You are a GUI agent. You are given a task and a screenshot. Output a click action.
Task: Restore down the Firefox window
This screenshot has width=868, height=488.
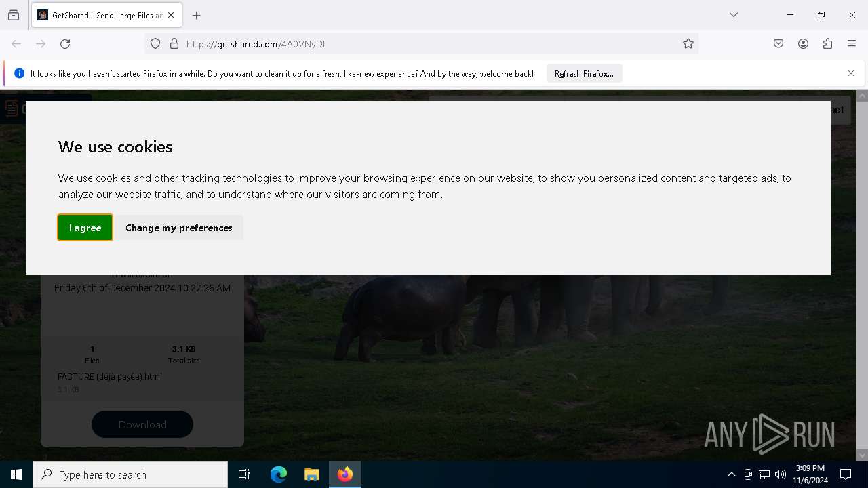(x=821, y=15)
